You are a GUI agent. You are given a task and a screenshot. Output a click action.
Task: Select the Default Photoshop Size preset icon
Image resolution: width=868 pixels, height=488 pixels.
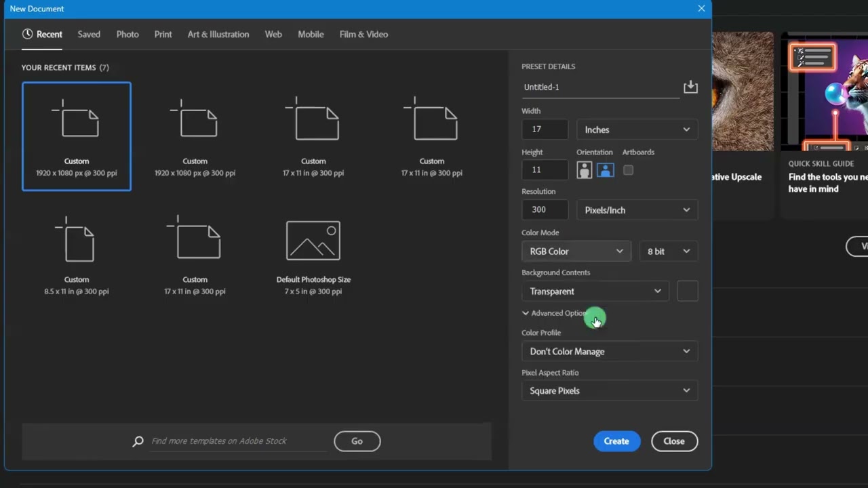[313, 241]
